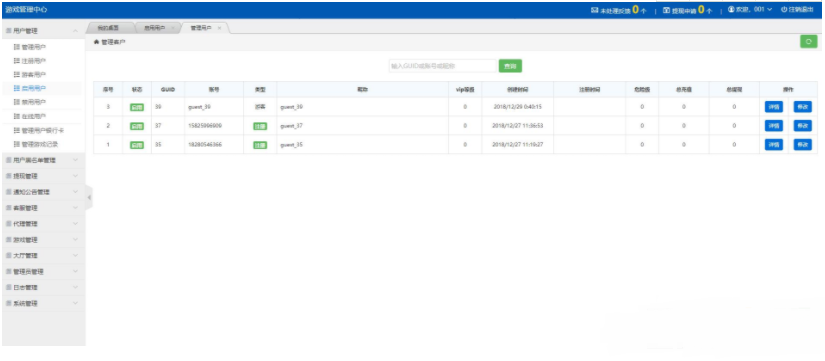Click 详情 button for guest_39 row
This screenshot has height=361, width=825.
[x=773, y=107]
